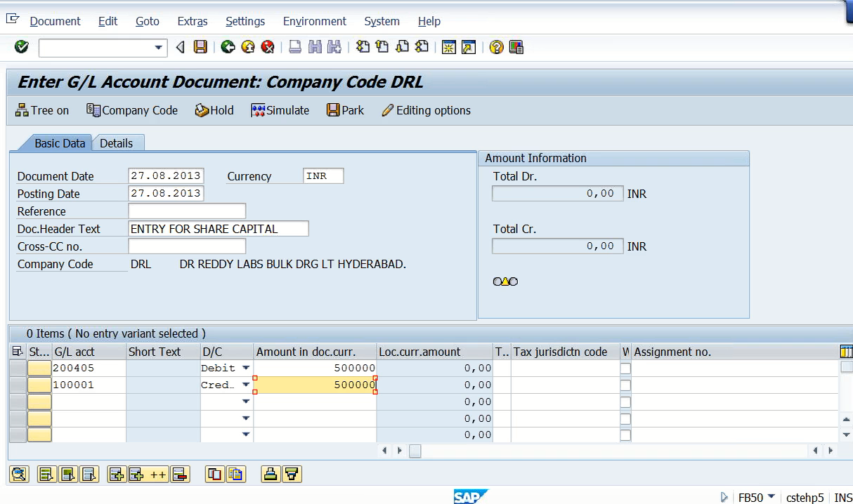The image size is (853, 504).
Task: Click the line item detail magnifier icon
Action: pyautogui.click(x=19, y=474)
